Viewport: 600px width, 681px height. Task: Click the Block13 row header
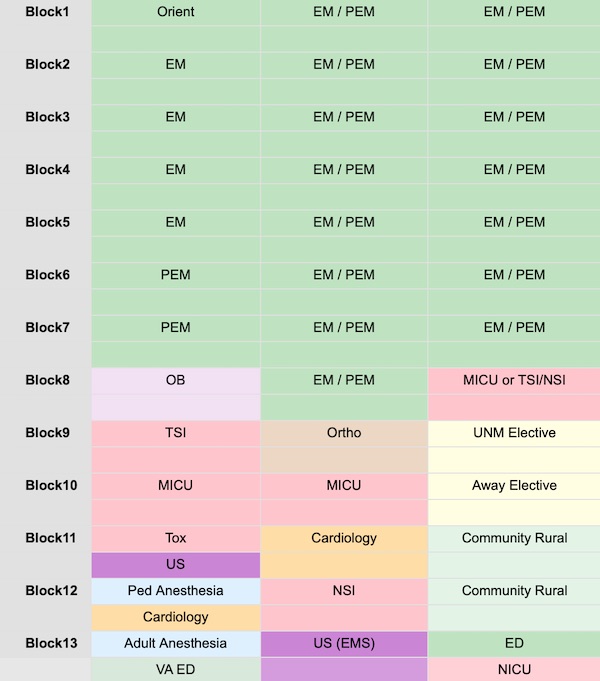click(51, 643)
